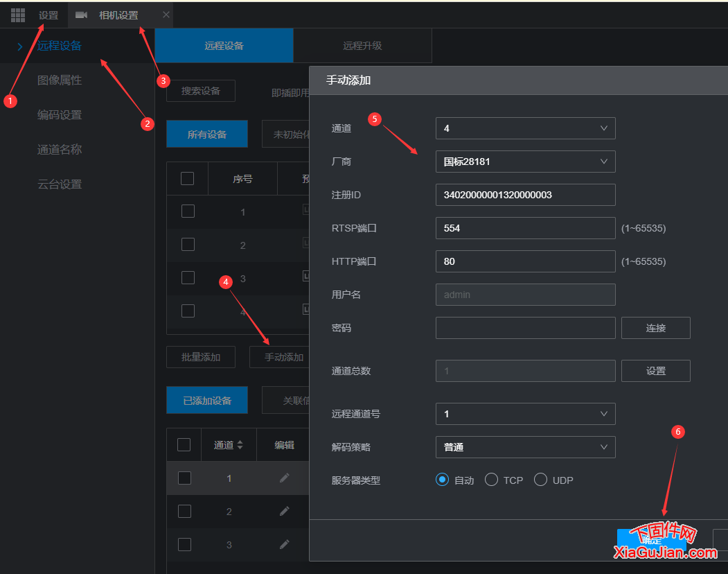Click edit pencil for channel 1
Viewport: 728px width, 574px height.
(284, 478)
